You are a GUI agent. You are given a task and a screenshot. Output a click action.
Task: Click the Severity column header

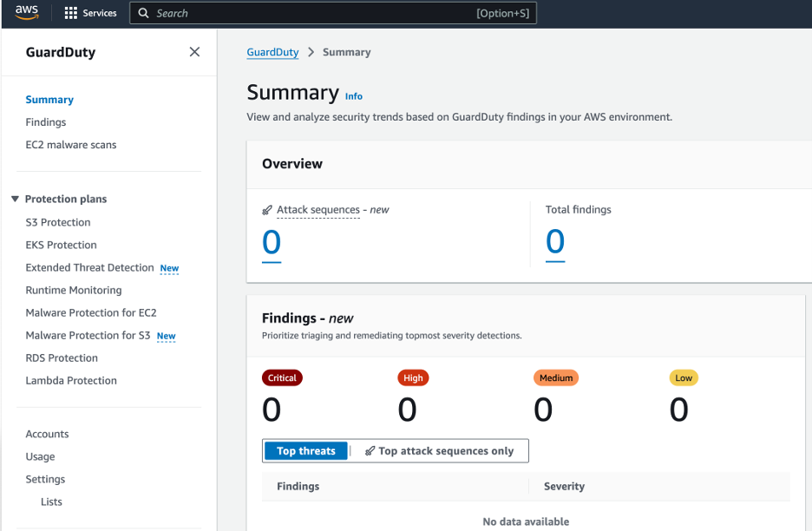[x=564, y=487]
